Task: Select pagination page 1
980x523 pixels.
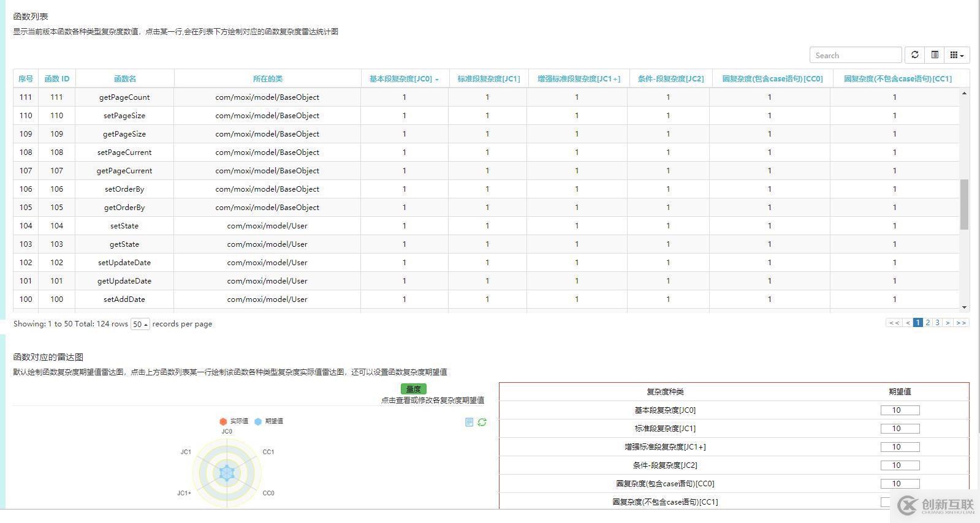Action: 917,323
